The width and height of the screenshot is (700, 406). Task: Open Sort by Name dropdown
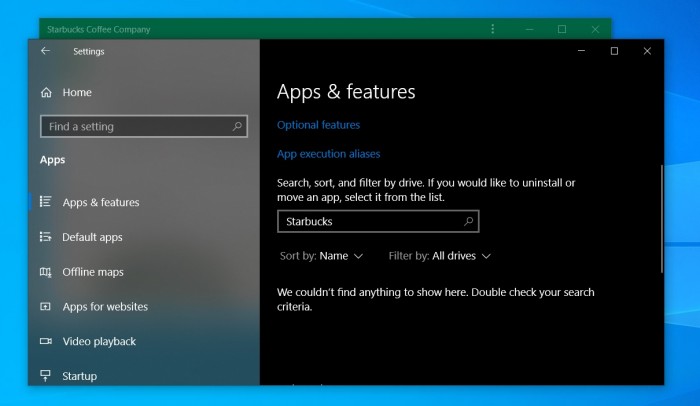coord(321,256)
